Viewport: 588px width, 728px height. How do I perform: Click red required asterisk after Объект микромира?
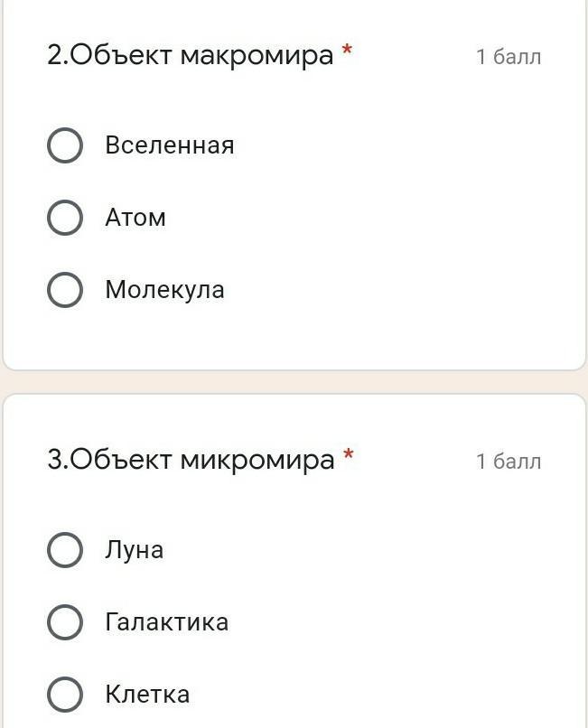click(348, 457)
